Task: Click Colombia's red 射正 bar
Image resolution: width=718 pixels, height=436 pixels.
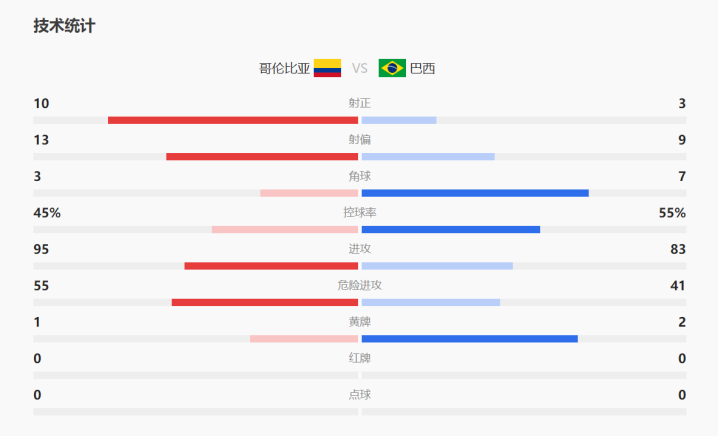Action: coord(233,120)
